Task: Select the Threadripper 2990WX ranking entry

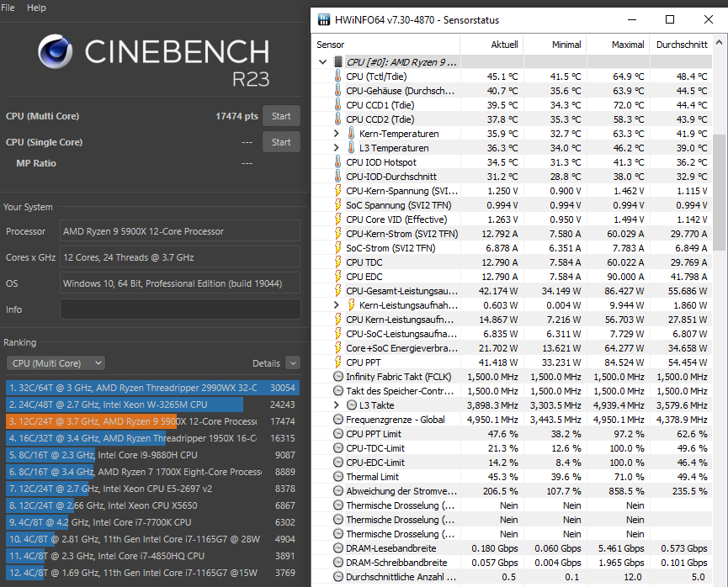Action: point(152,388)
